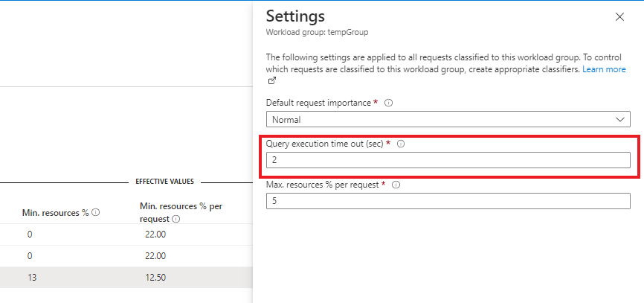This screenshot has height=303, width=644.
Task: Open the Learn more link
Action: point(604,69)
